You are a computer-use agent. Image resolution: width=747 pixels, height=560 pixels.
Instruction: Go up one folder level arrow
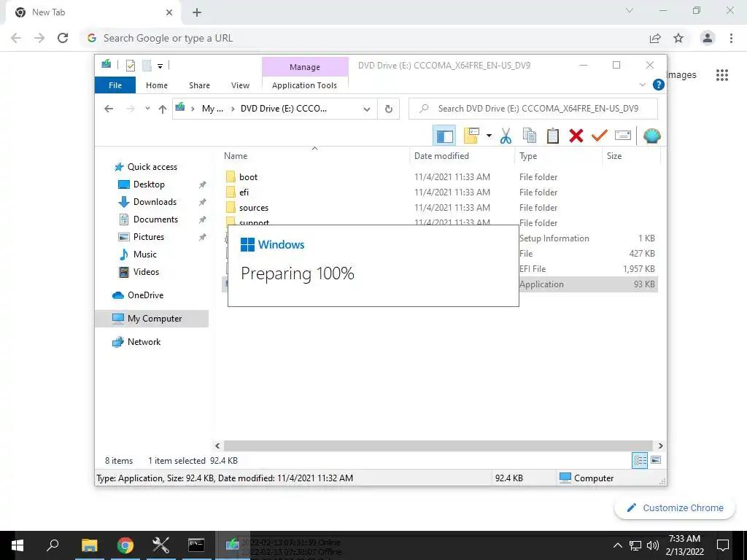163,109
